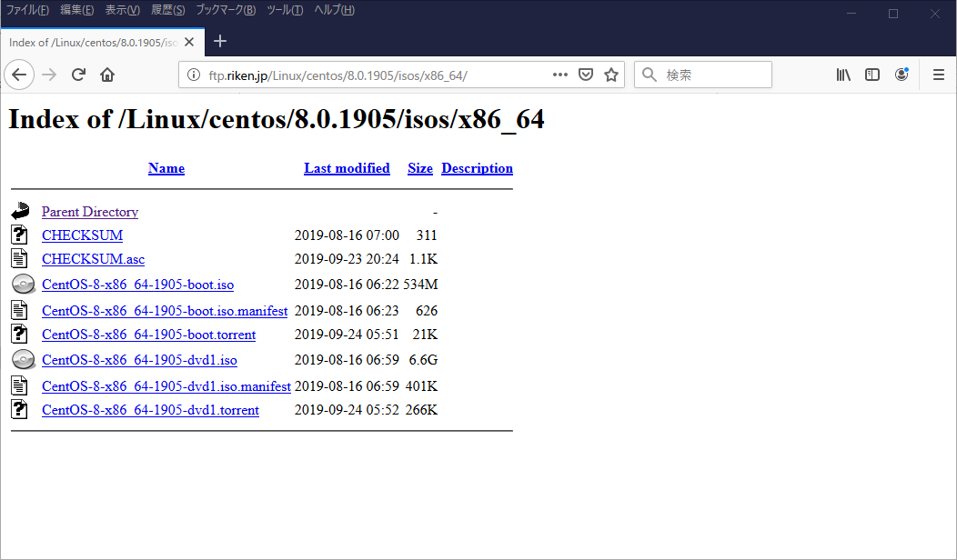Click the date 2019-09-23 20:24
This screenshot has height=560, width=957.
(347, 259)
